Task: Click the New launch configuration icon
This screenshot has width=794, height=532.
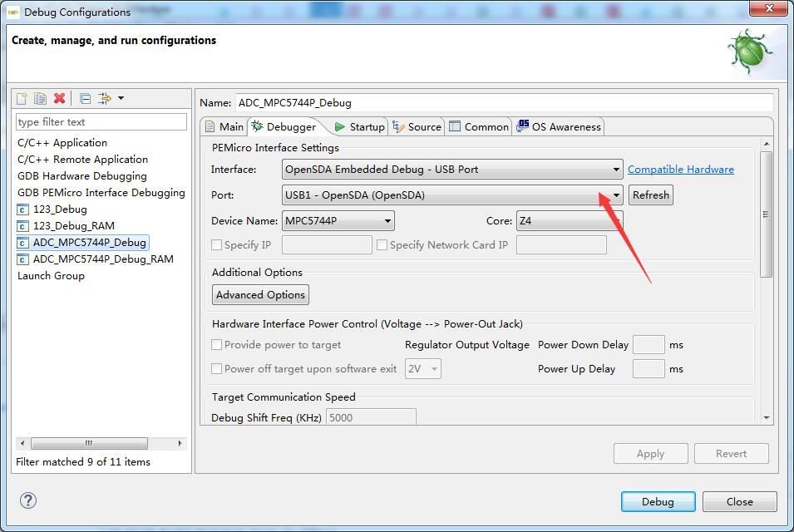Action: coord(22,98)
